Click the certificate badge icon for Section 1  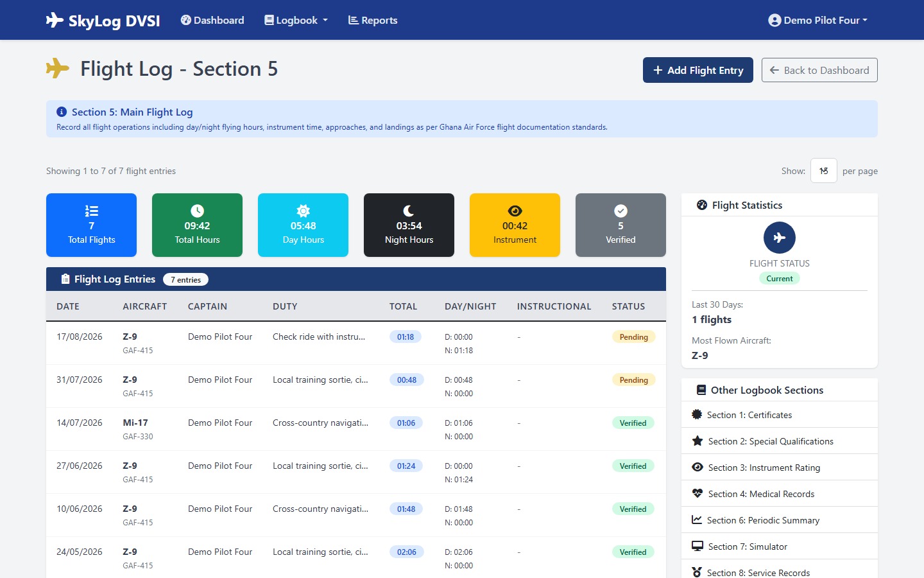pos(697,415)
